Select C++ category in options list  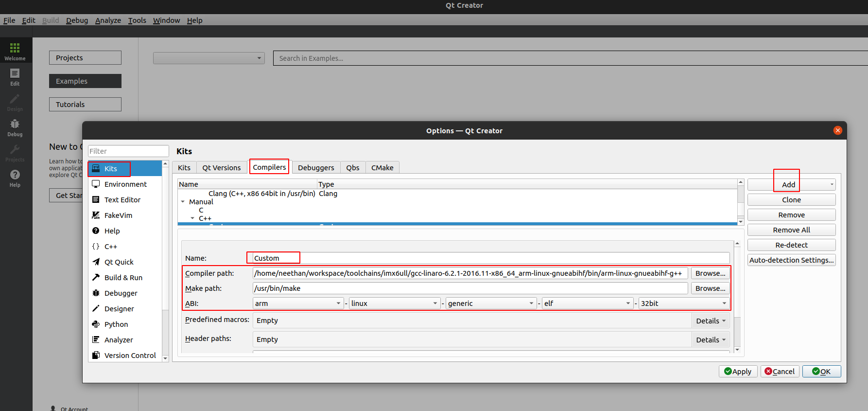pos(125,246)
